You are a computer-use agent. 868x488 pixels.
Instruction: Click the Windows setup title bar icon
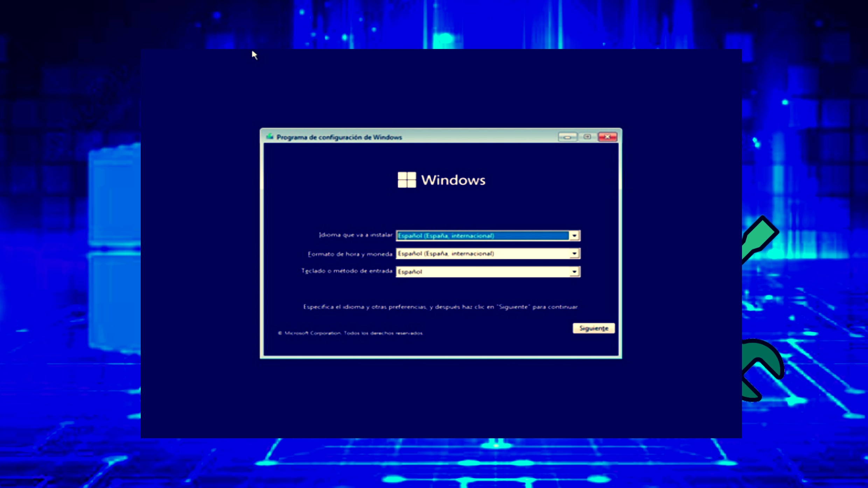click(269, 137)
